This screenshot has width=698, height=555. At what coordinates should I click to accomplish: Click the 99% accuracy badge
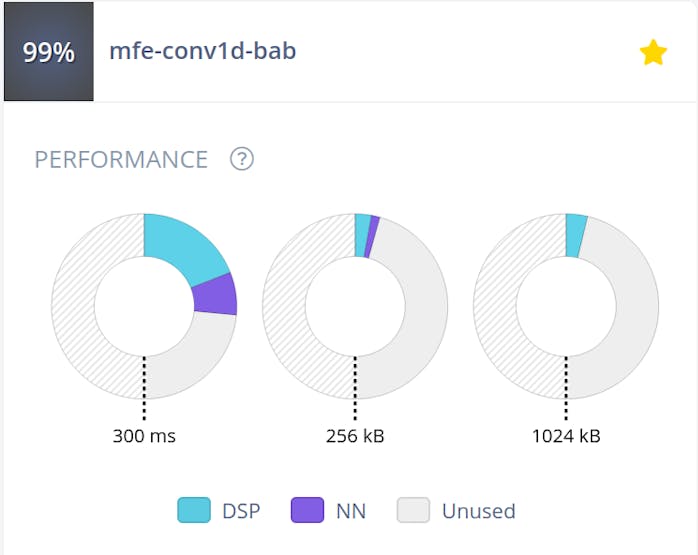click(x=49, y=52)
